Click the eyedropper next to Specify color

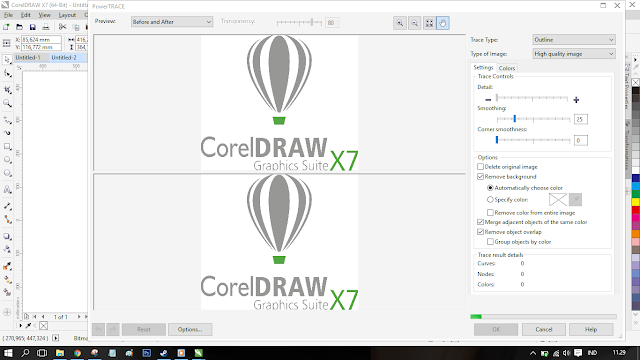tap(575, 199)
